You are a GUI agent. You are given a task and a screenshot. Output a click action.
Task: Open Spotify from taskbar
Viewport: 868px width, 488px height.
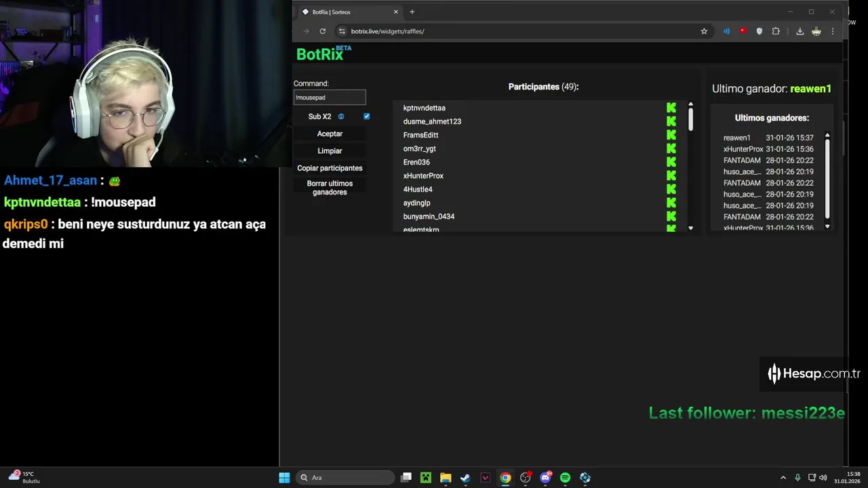[565, 478]
